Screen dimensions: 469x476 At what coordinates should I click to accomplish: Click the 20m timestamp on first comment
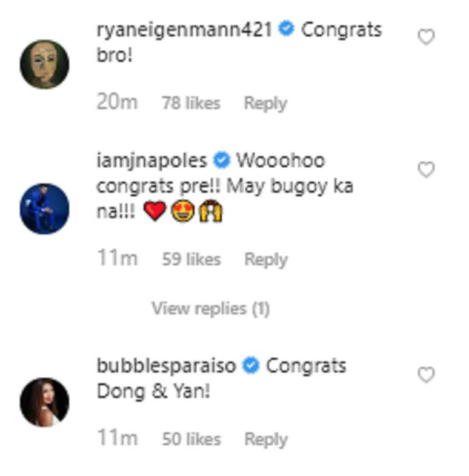tap(117, 102)
